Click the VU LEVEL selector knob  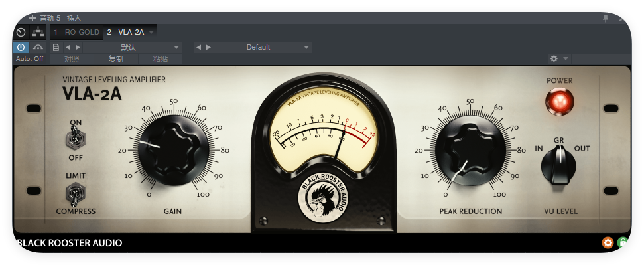point(558,165)
